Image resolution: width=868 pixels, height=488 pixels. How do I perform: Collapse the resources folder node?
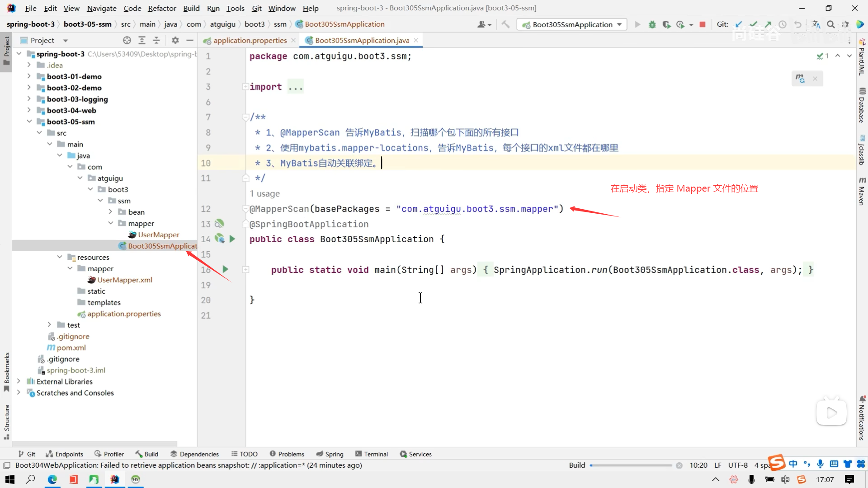click(60, 257)
